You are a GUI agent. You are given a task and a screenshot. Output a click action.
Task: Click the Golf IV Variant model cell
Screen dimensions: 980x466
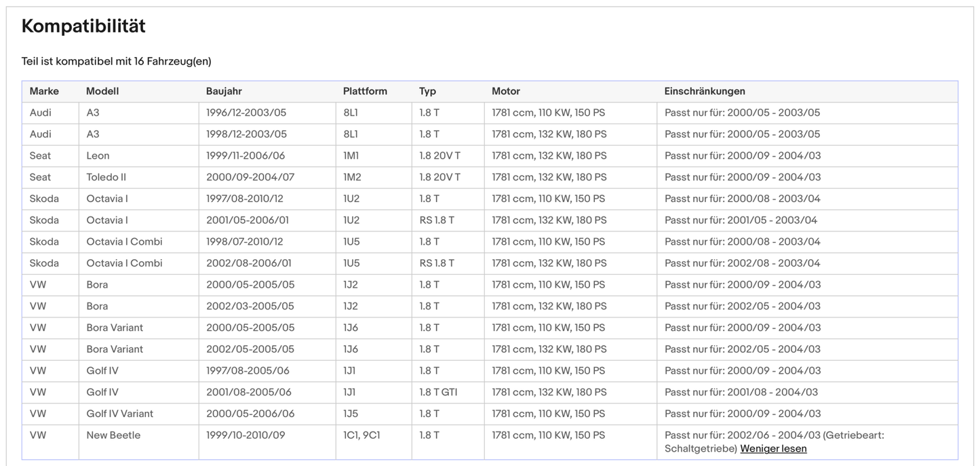(x=119, y=414)
